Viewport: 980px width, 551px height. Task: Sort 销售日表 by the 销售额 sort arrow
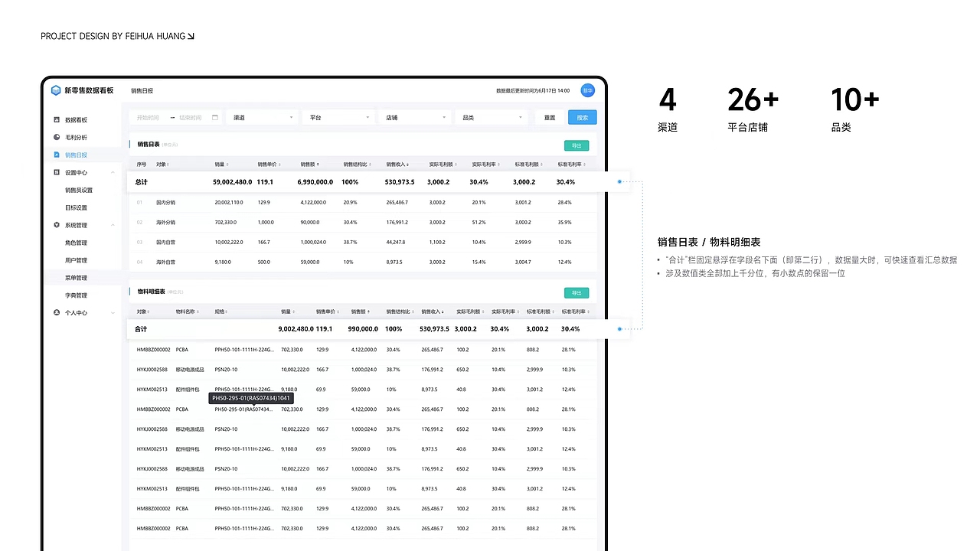(x=318, y=165)
